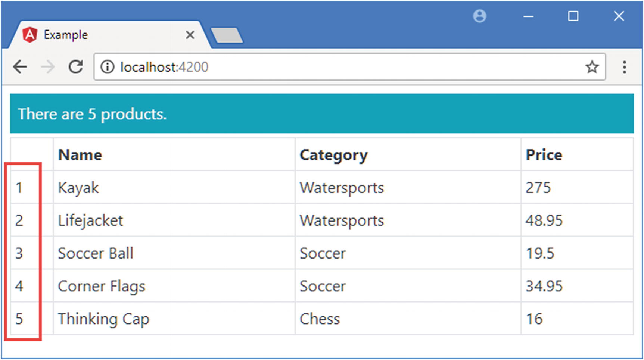Click the Price column header
Viewport: 644px width, 360px height.
click(544, 155)
